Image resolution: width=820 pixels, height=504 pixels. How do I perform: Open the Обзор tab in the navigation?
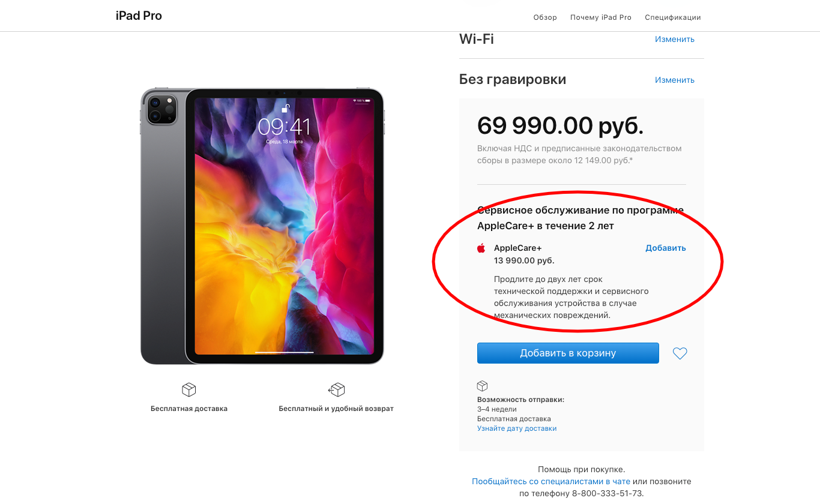pyautogui.click(x=545, y=17)
